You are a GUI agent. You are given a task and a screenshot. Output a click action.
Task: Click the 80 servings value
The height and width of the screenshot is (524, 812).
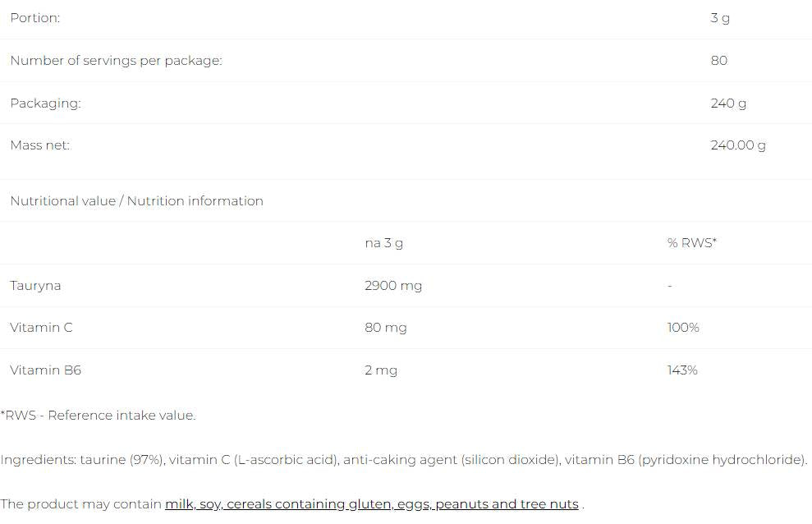(718, 61)
